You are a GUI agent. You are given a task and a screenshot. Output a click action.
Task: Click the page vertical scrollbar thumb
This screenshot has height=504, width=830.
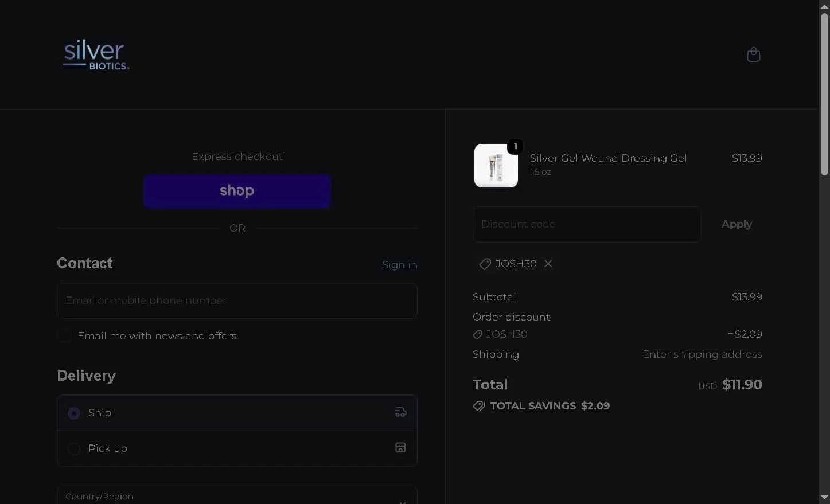(824, 93)
